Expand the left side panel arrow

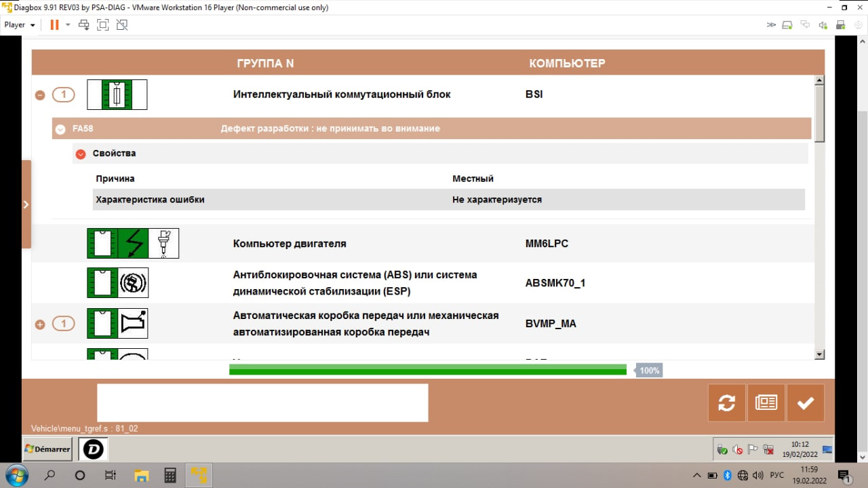point(26,204)
